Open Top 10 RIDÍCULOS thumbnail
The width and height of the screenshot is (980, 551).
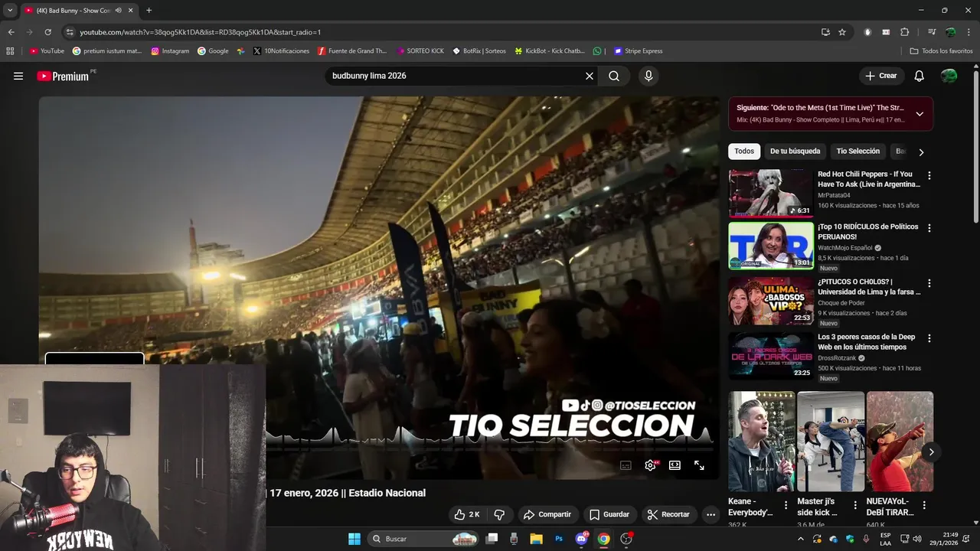[770, 246]
